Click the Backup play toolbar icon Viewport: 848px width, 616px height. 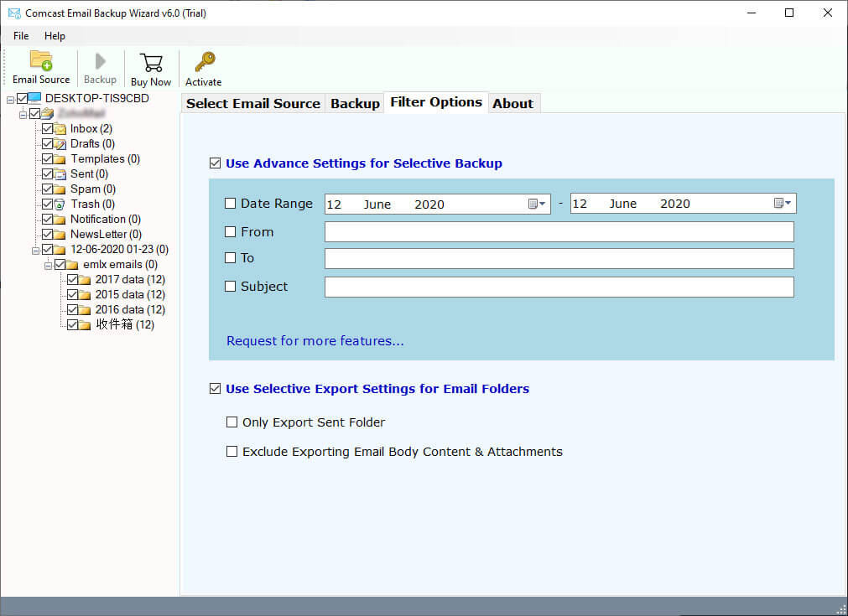coord(100,61)
